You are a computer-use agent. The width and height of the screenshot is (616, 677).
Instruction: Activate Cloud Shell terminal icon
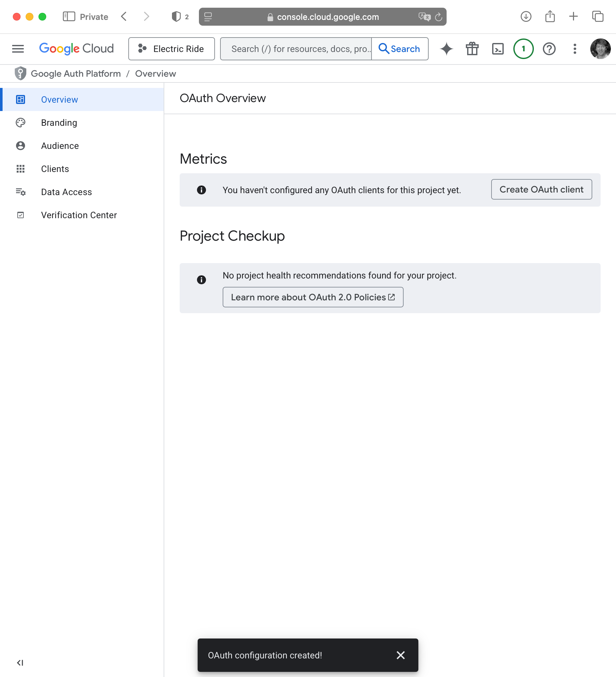[x=497, y=49]
